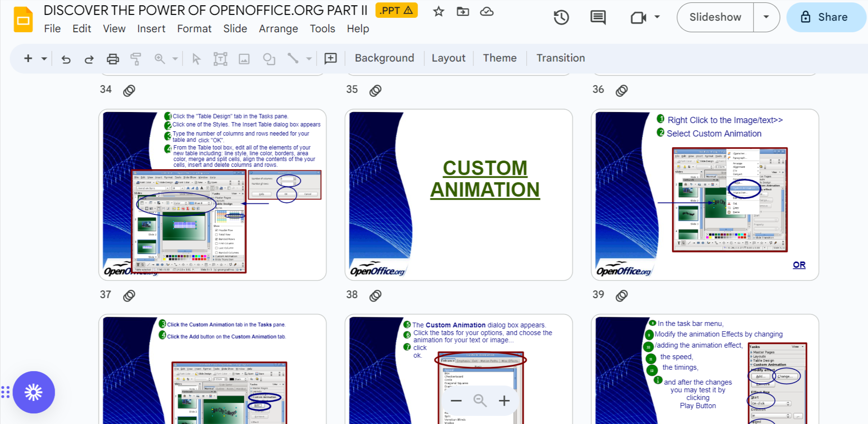The image size is (868, 424).
Task: Expand the line type dropdown arrow
Action: (x=309, y=59)
